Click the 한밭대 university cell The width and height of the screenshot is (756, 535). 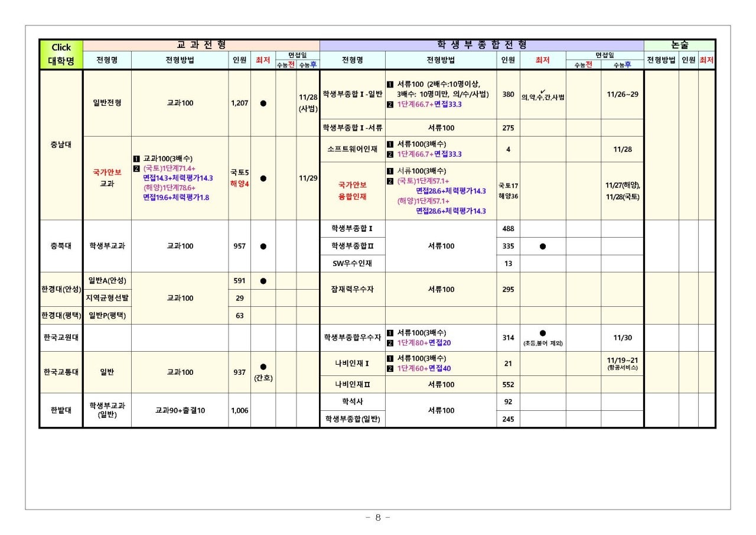coord(61,410)
